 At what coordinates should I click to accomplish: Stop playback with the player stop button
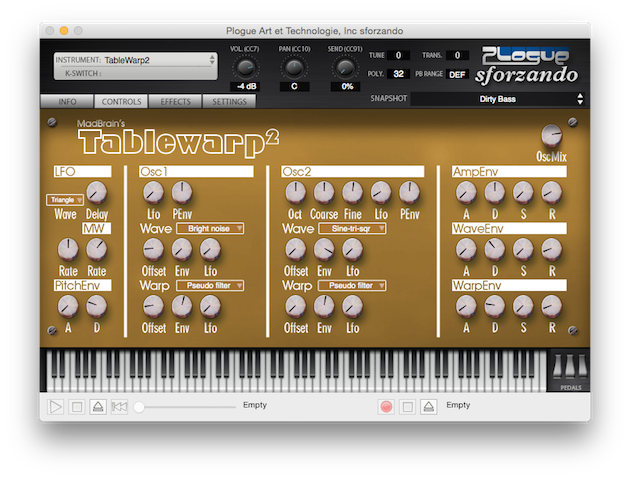[x=77, y=407]
